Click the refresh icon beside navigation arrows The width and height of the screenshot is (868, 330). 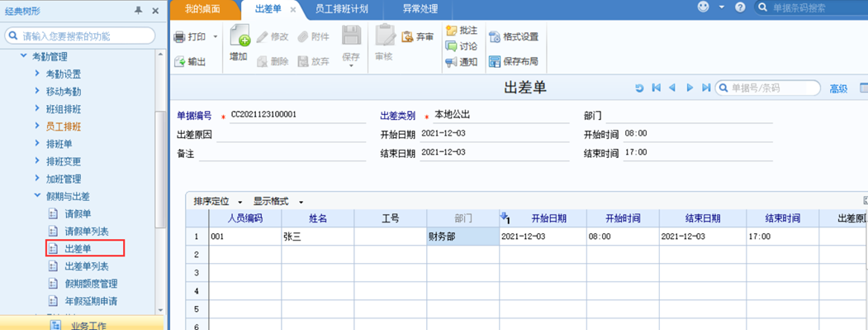639,88
